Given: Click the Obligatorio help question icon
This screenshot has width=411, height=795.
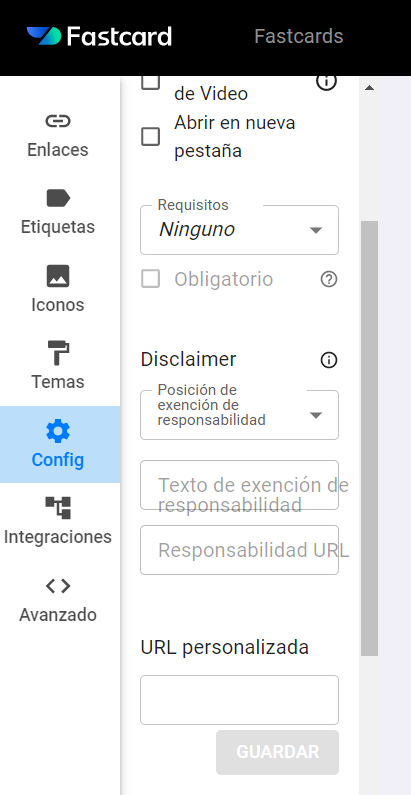Looking at the screenshot, I should coord(329,279).
